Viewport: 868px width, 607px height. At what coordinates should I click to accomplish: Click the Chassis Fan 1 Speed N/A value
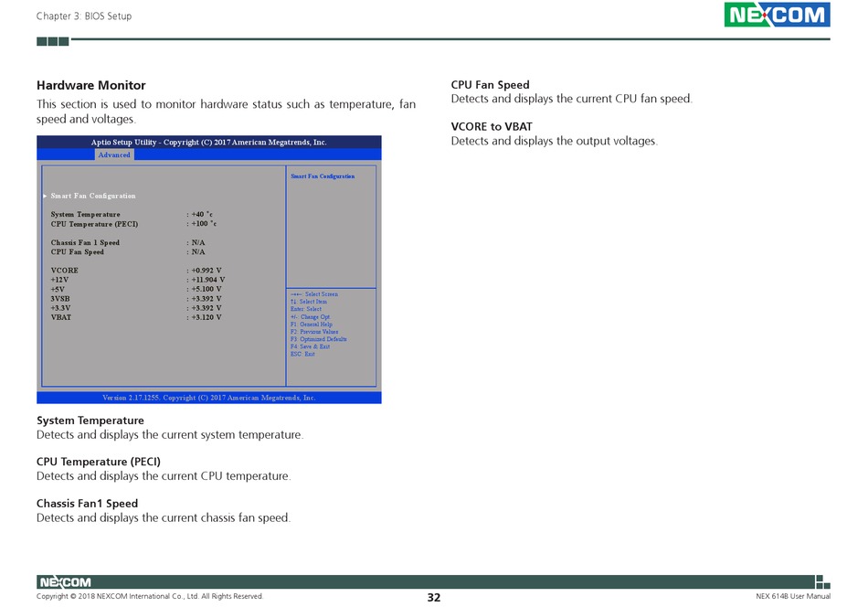point(198,242)
